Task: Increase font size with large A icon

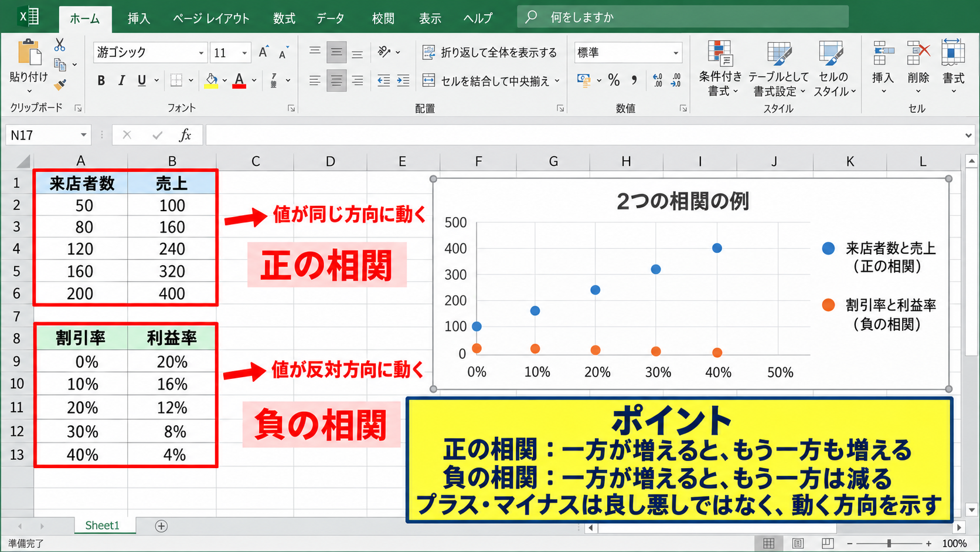Action: [x=264, y=52]
